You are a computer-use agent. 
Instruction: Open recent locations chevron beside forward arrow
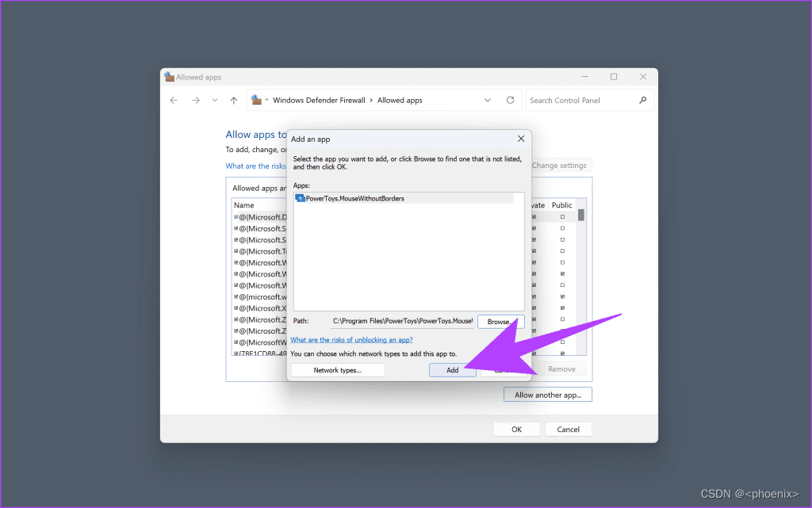pos(214,101)
